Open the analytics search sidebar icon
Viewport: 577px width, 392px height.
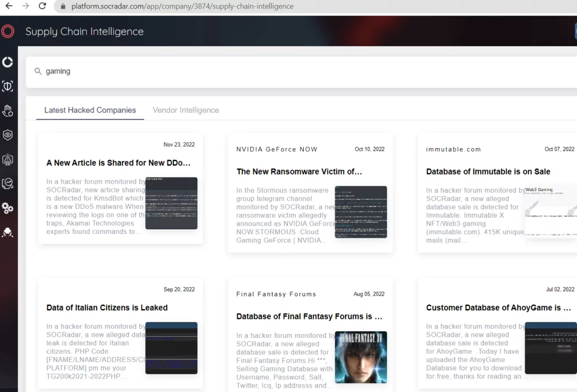pos(8,184)
